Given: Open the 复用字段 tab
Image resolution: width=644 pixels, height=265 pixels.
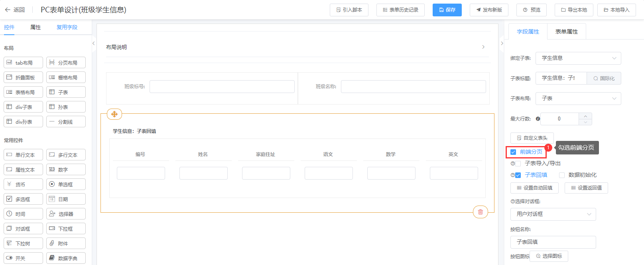Looking at the screenshot, I should tap(67, 27).
